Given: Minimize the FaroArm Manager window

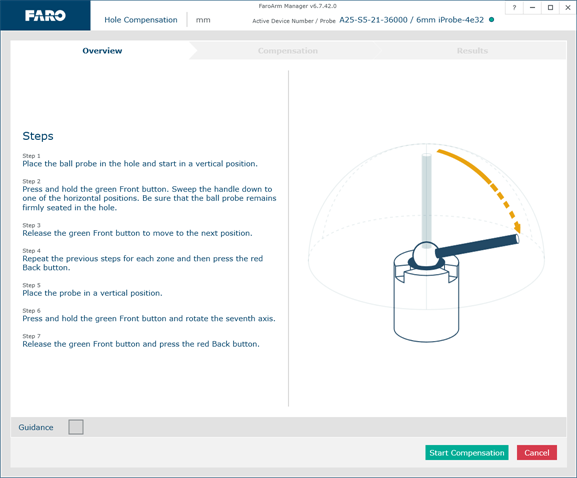Looking at the screenshot, I should [x=532, y=8].
